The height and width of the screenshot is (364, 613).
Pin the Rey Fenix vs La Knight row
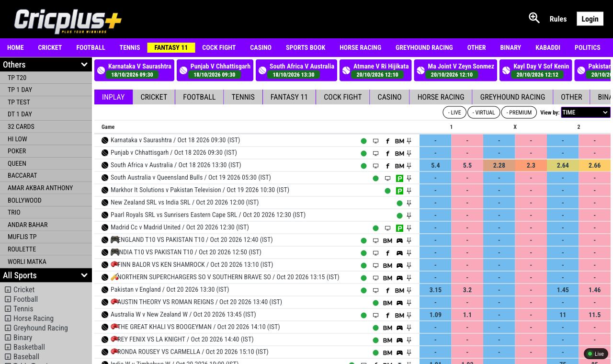[409, 340]
